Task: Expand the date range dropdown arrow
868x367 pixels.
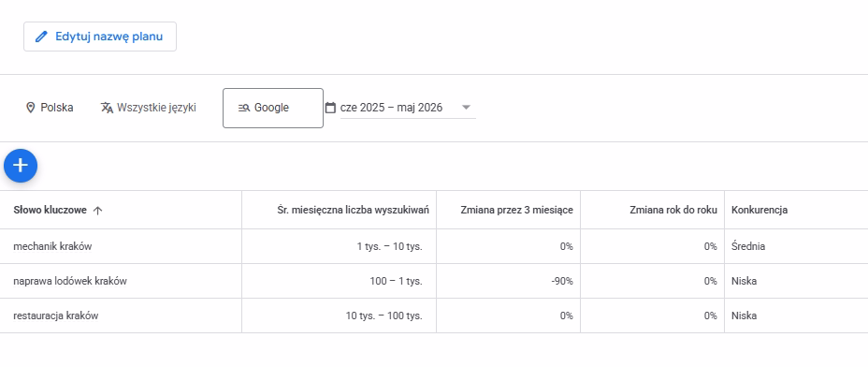Action: pos(466,107)
